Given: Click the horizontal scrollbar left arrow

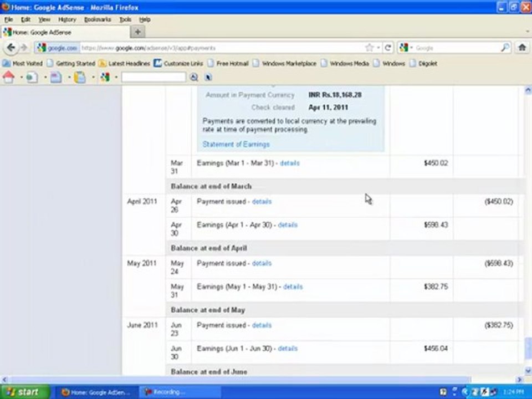Looking at the screenshot, I should [4, 380].
